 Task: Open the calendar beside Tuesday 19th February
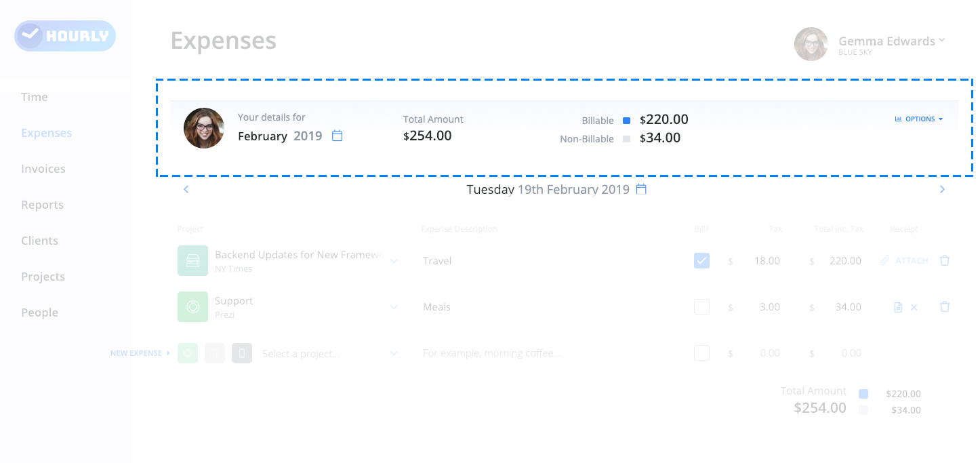pyautogui.click(x=641, y=189)
